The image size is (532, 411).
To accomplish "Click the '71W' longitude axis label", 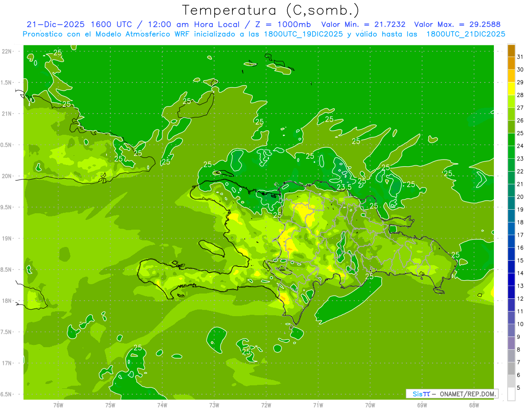I will [318, 405].
